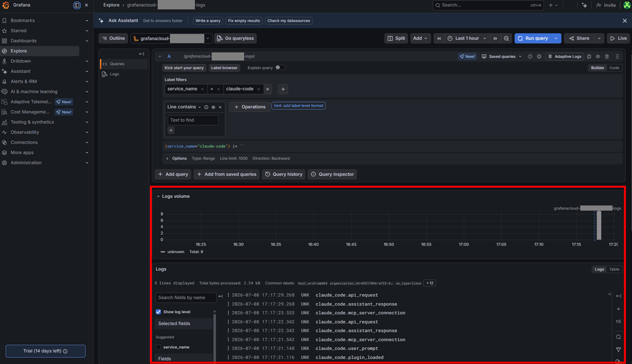Viewport: 632px width, 364px height.
Task: Open the Label browser
Action: click(x=224, y=68)
